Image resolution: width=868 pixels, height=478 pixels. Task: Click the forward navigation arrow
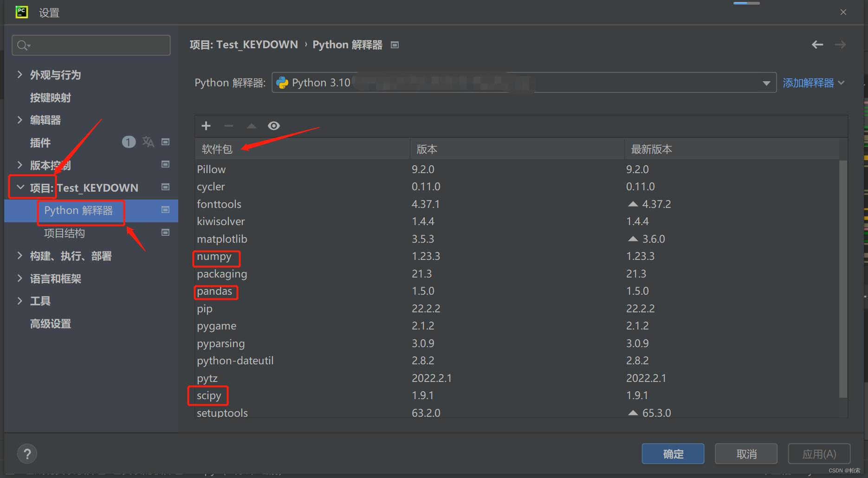coord(840,45)
